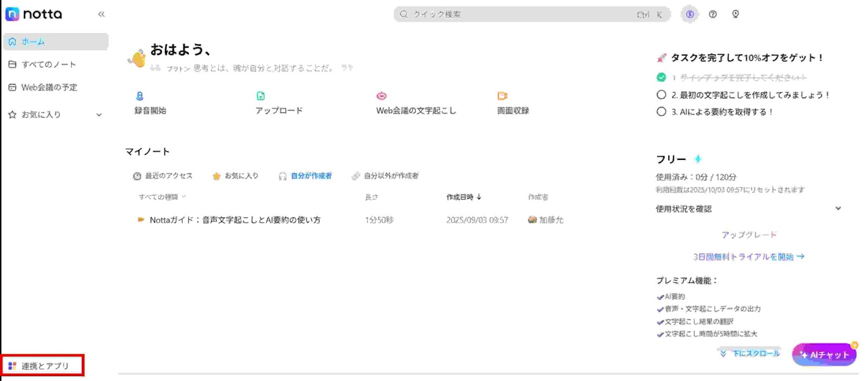The height and width of the screenshot is (381, 868).
Task: Click the 使用済み：0分 / 120分 text
Action: [696, 177]
